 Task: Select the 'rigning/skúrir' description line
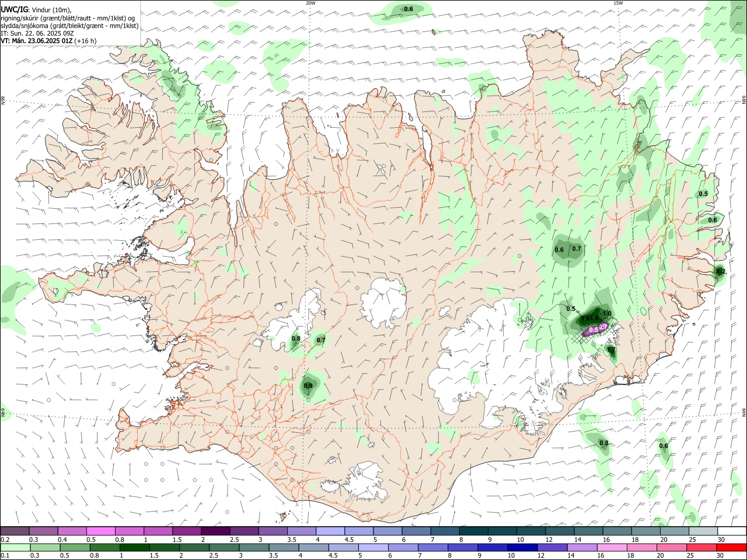click(68, 17)
